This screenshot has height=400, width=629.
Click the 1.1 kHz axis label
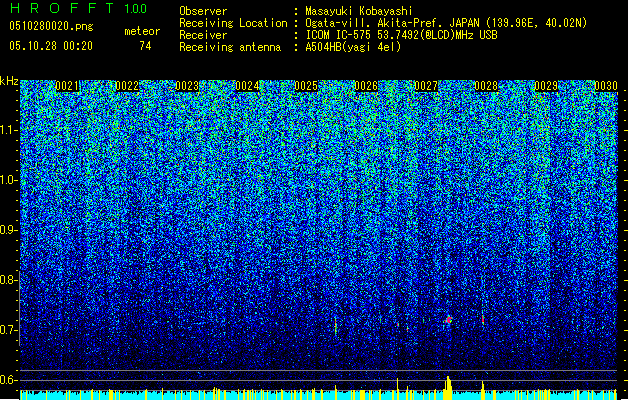pos(8,130)
